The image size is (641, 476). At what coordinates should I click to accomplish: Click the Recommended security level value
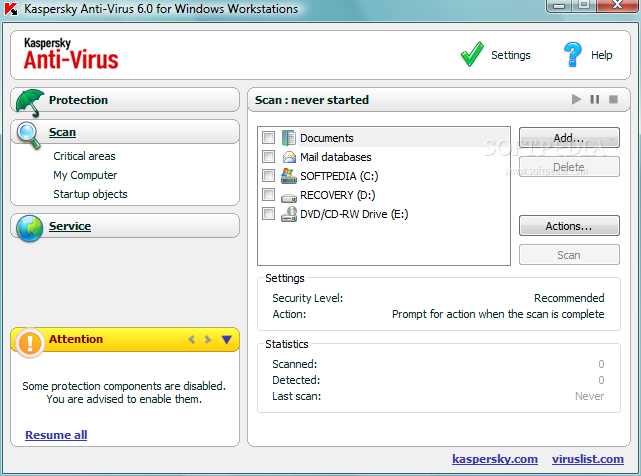coord(569,298)
